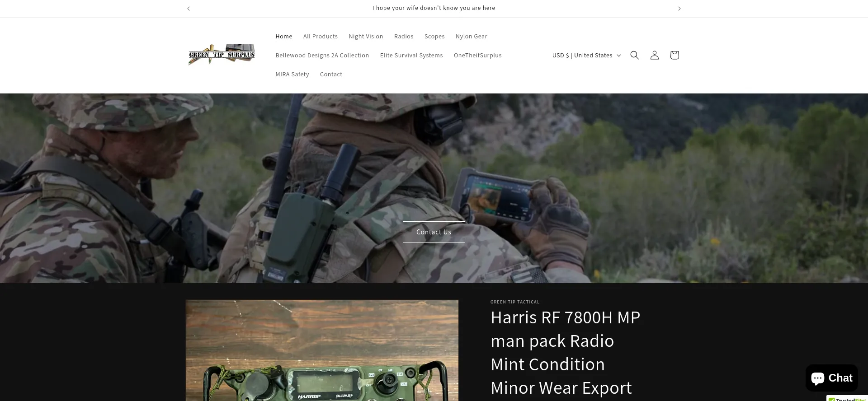Show next announcement with right arrow
Screen dimensions: 868x401
click(x=679, y=9)
